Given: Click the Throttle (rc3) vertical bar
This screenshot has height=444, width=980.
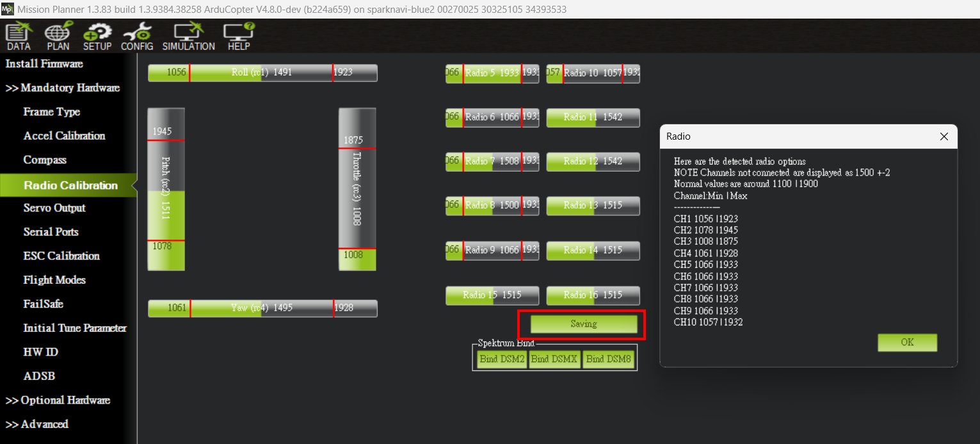Looking at the screenshot, I should [357, 189].
